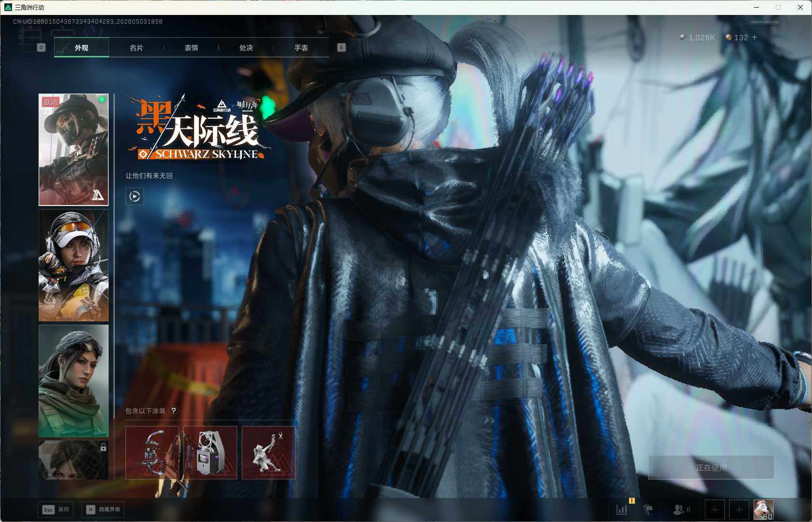Open the statistics bar chart icon
The height and width of the screenshot is (522, 812).
(x=622, y=509)
